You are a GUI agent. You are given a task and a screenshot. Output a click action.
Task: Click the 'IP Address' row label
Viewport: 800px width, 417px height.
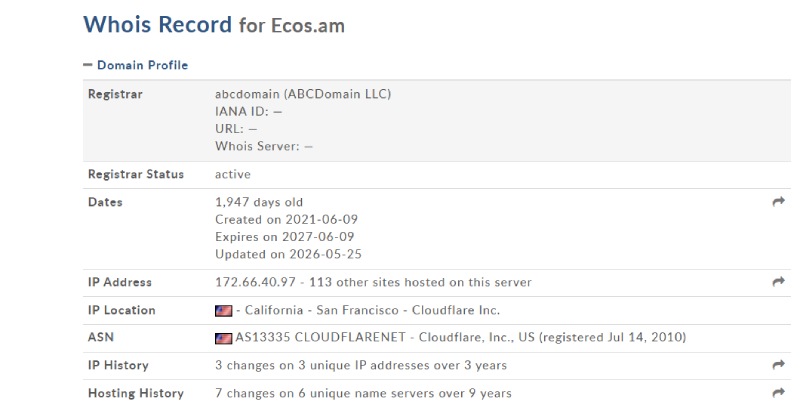(x=120, y=282)
